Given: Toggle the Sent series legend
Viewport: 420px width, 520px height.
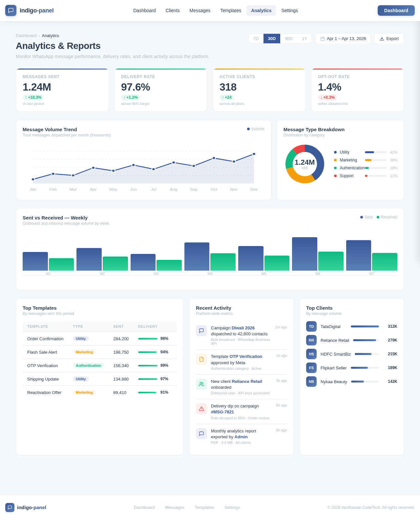Looking at the screenshot, I should click(x=367, y=217).
